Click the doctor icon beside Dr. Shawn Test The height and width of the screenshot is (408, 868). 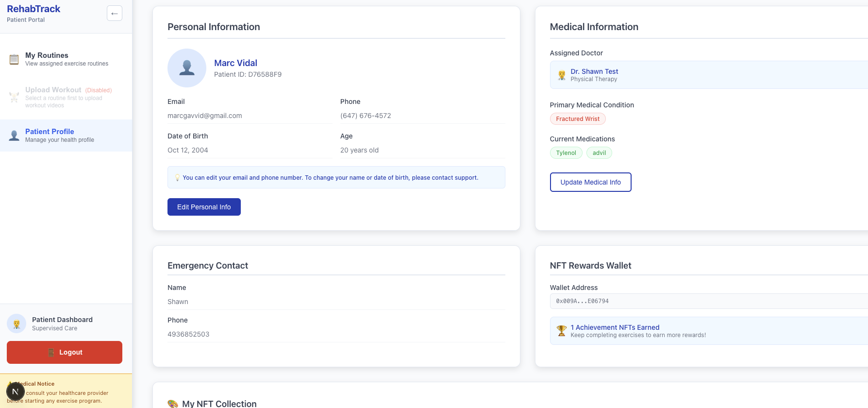click(562, 75)
